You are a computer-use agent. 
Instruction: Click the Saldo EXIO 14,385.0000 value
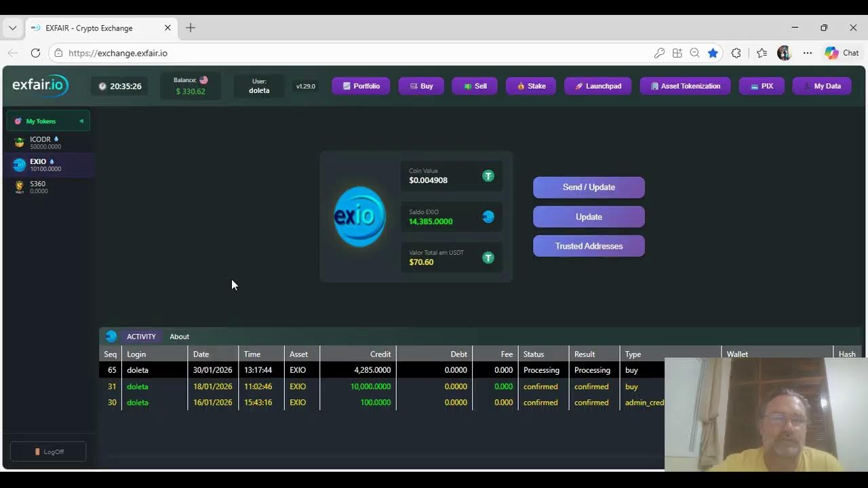[431, 222]
